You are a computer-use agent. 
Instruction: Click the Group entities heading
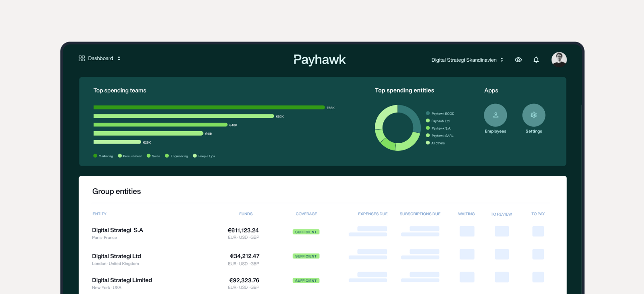click(x=116, y=191)
